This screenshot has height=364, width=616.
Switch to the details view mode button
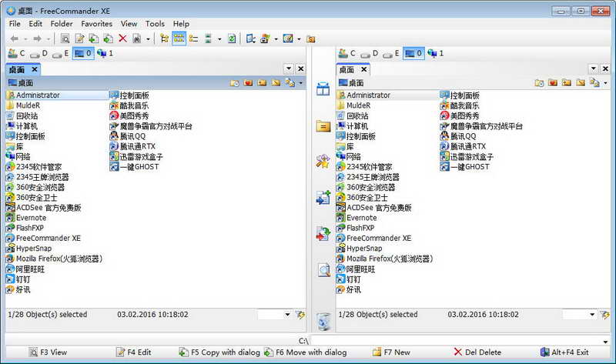click(x=194, y=38)
